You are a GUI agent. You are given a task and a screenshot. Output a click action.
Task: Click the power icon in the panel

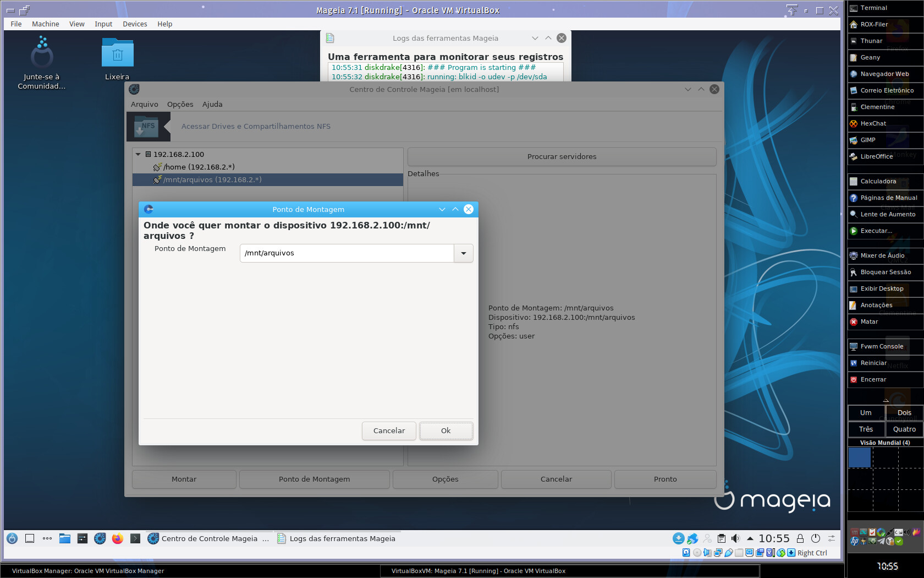pos(816,538)
